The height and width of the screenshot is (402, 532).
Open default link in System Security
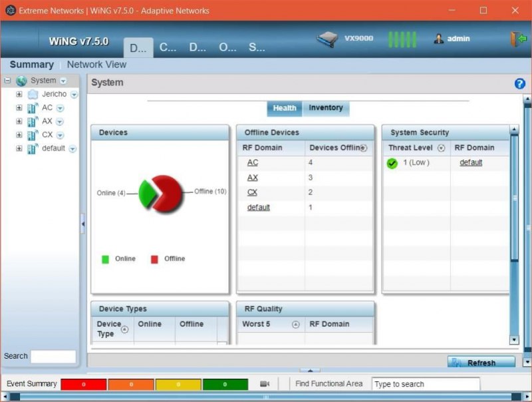[x=471, y=162]
